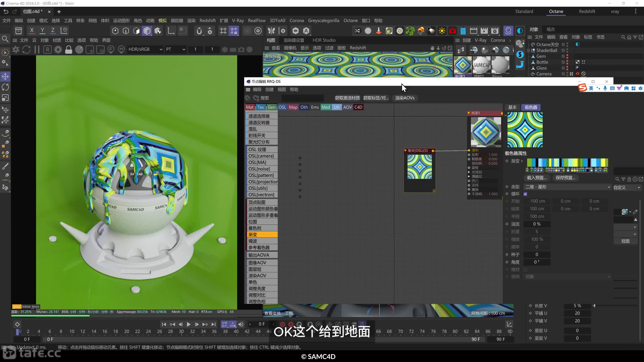644x362 pixels.
Task: Toggle the Y axis lock
Action: [x=42, y=31]
